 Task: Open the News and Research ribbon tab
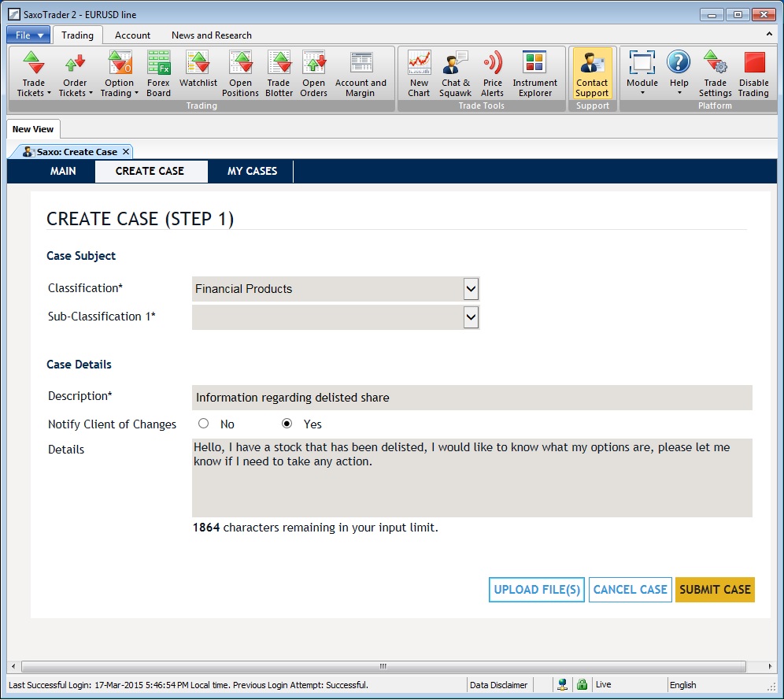pos(212,35)
